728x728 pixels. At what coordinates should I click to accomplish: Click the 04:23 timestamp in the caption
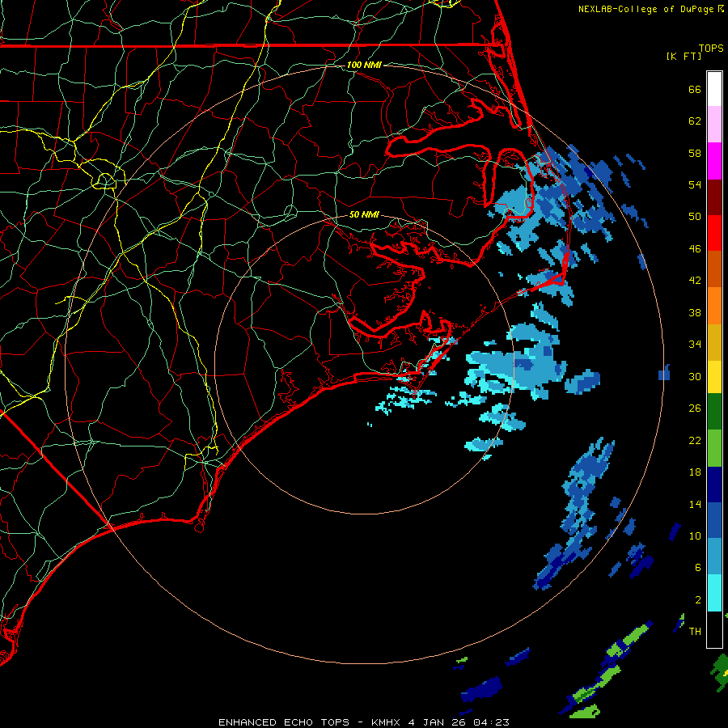click(x=491, y=722)
